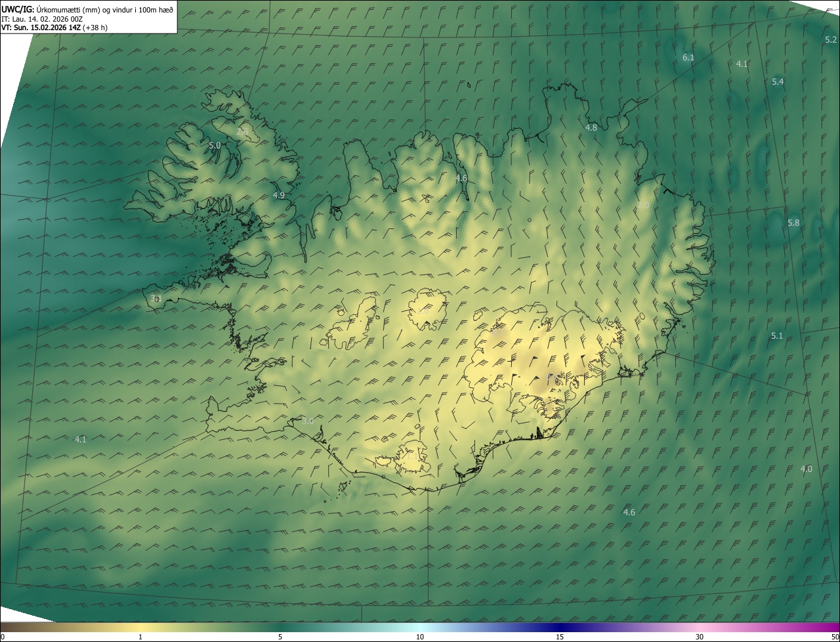Click the "VT: Sun. 15.02.2026 14Z (+38 h)" line

point(55,28)
